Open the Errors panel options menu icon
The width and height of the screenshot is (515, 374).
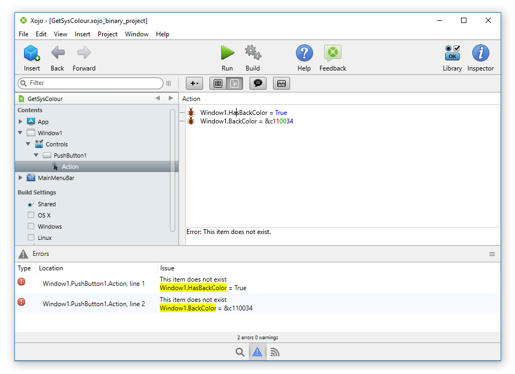[x=492, y=254]
